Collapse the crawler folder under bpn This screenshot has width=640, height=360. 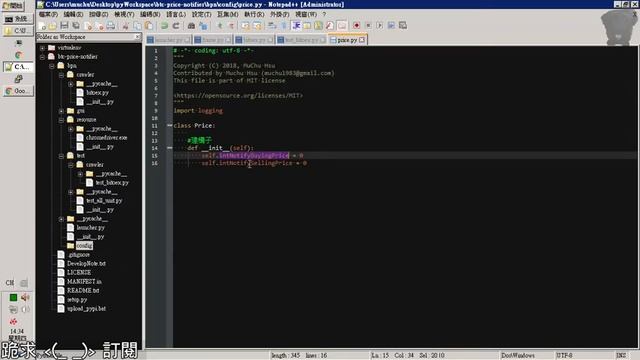point(61,75)
